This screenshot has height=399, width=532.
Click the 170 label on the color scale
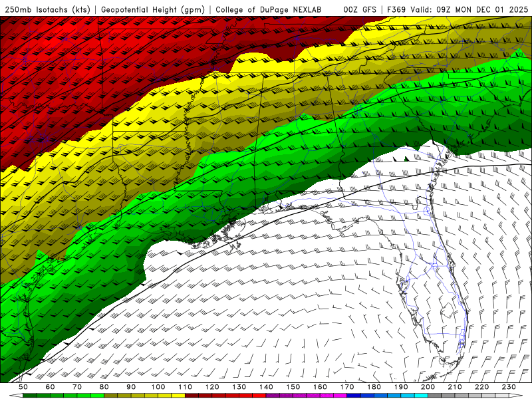click(347, 387)
